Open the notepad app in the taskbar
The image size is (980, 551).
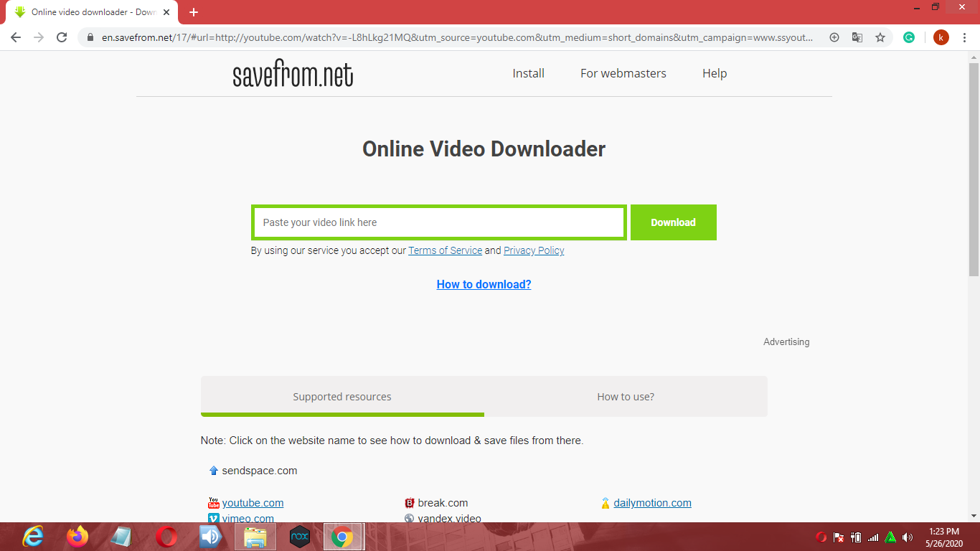[122, 537]
